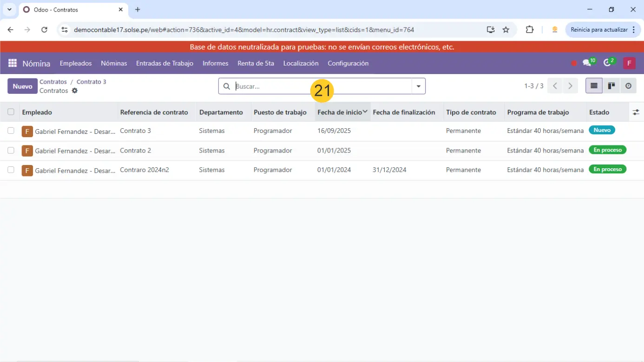Open the activities icon with badge 2
Image resolution: width=644 pixels, height=362 pixels.
[607, 63]
